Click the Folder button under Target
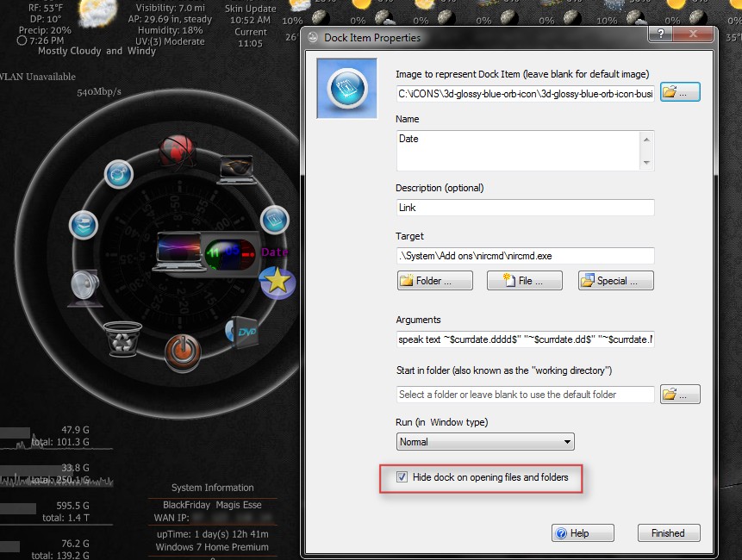Image resolution: width=742 pixels, height=560 pixels. [x=434, y=280]
